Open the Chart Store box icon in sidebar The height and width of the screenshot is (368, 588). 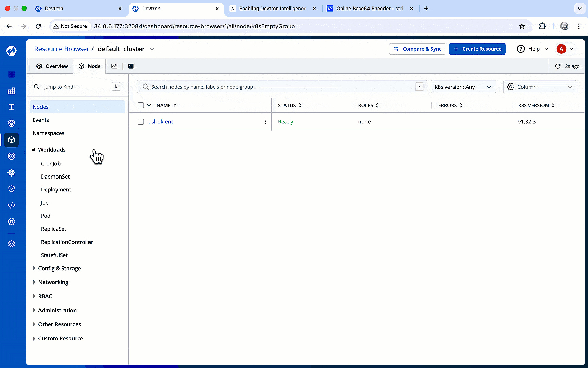pyautogui.click(x=11, y=123)
